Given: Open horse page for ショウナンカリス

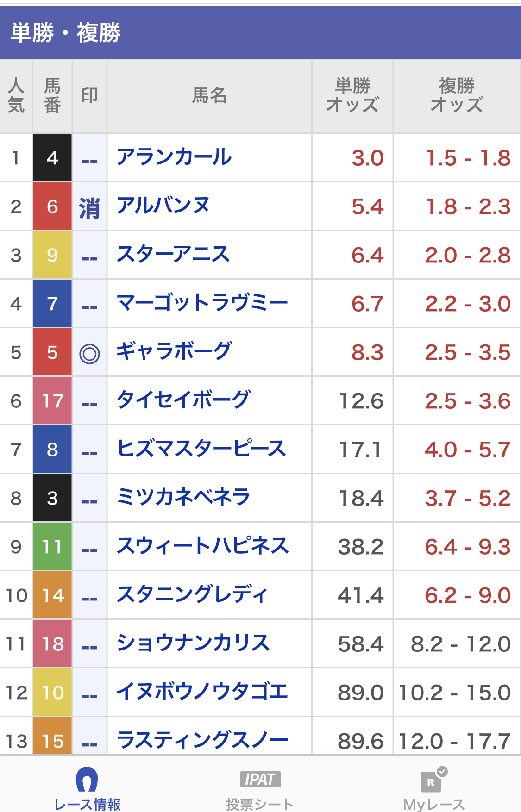Looking at the screenshot, I should (193, 643).
